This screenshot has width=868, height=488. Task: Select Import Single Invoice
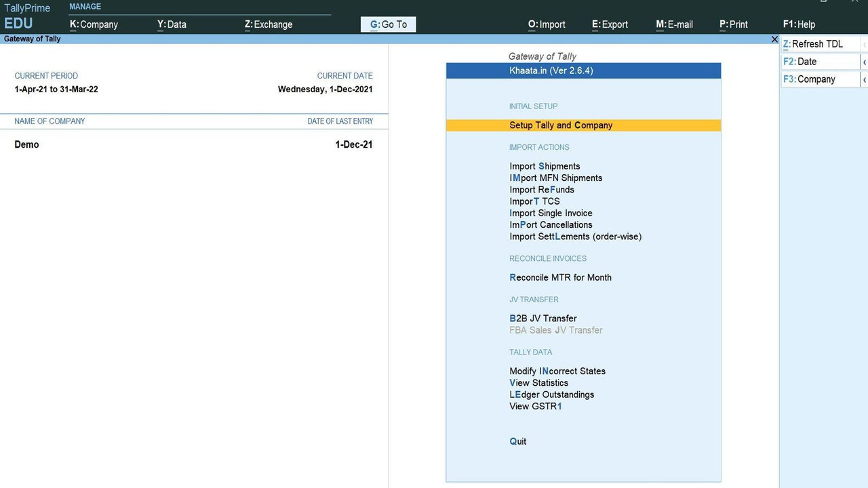pos(551,213)
